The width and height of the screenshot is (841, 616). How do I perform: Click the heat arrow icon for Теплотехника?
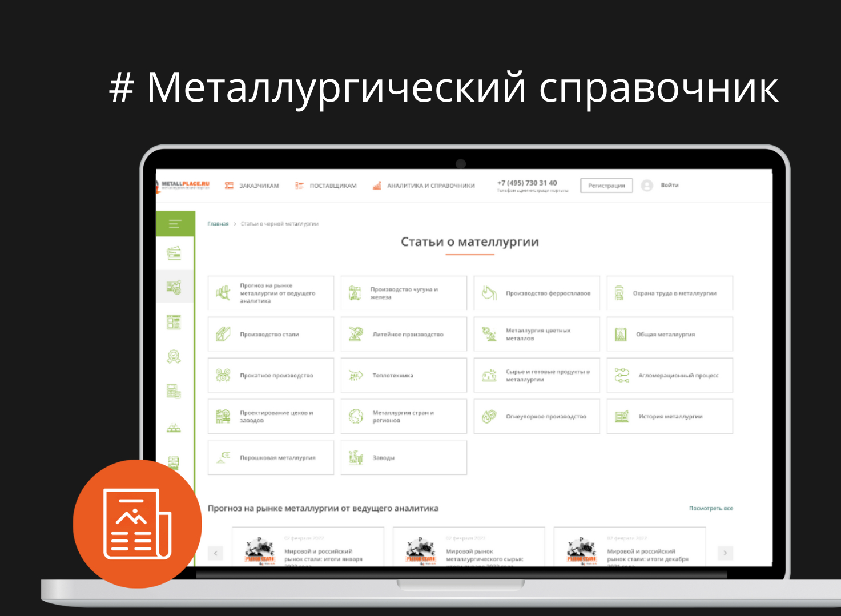click(x=356, y=375)
